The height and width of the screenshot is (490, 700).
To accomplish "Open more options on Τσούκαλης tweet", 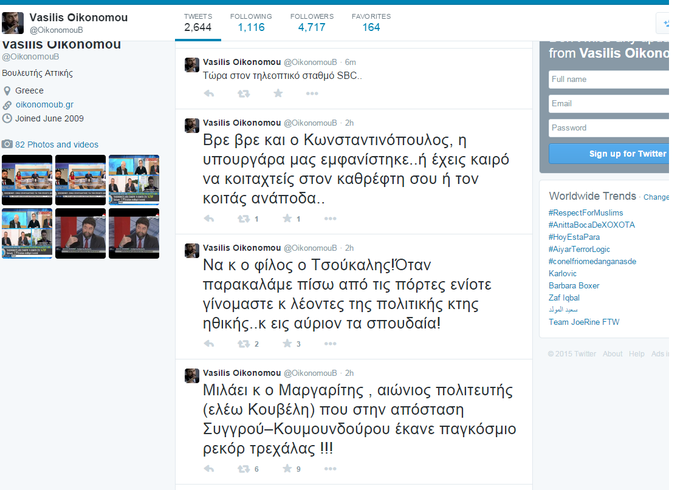I will (x=330, y=344).
